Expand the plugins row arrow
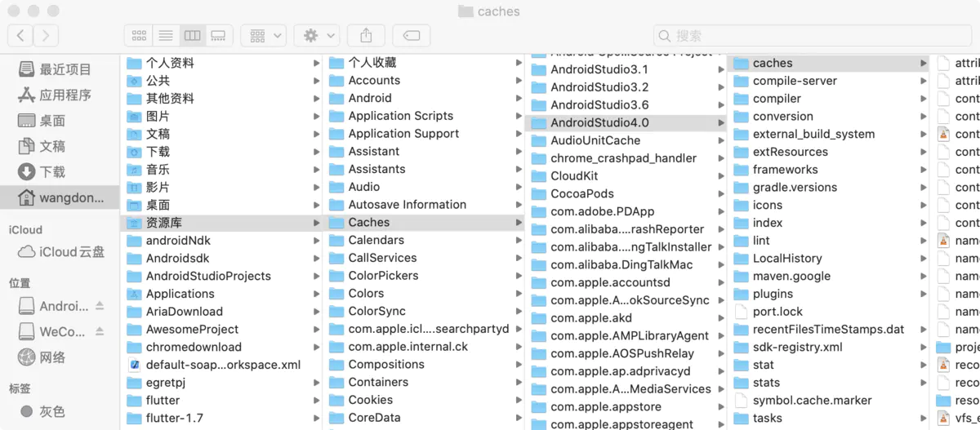 (923, 294)
